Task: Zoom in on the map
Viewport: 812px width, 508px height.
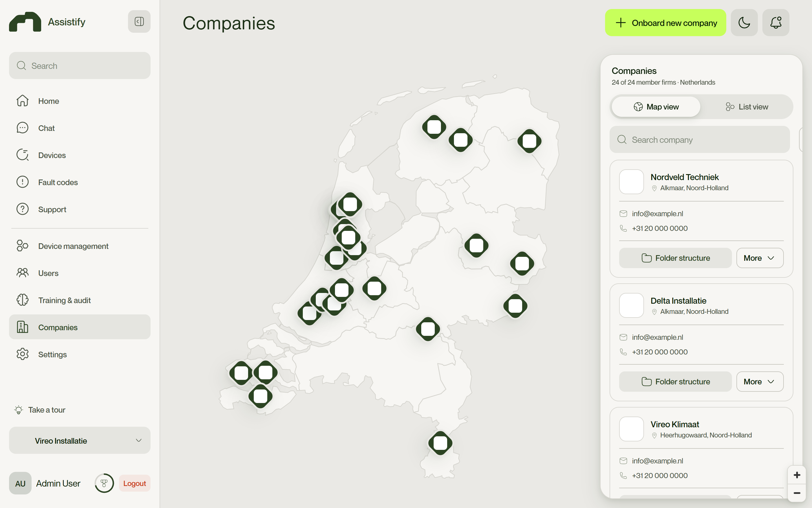Action: [x=796, y=475]
